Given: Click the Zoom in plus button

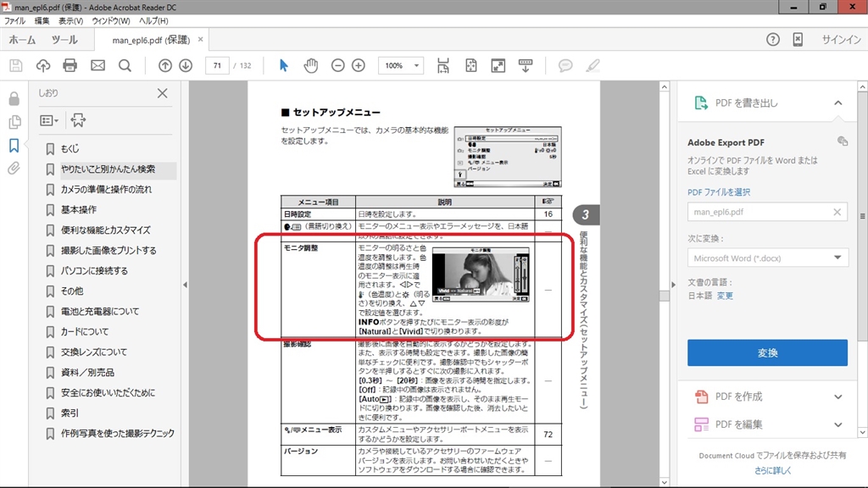Looking at the screenshot, I should point(359,65).
